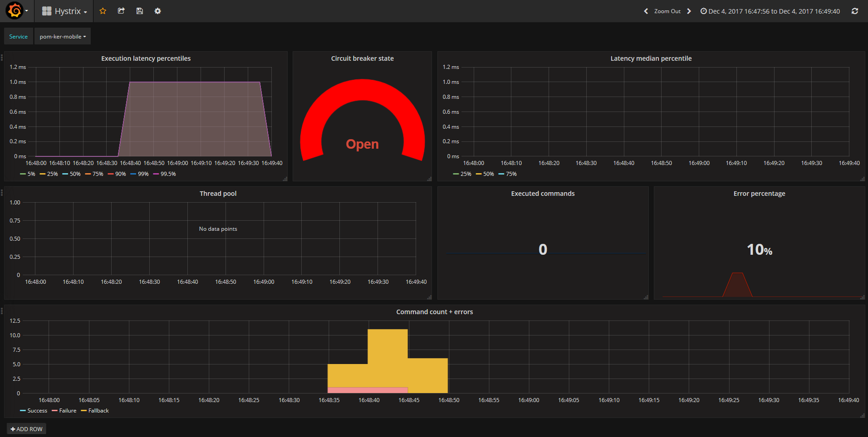Click the Error percentage panel title
The width and height of the screenshot is (868, 437).
759,194
